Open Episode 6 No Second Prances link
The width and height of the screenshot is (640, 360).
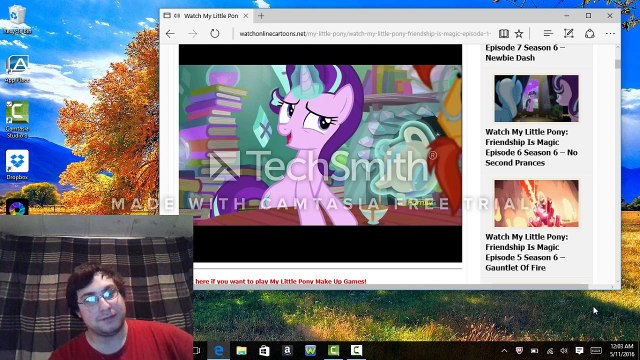(x=531, y=147)
